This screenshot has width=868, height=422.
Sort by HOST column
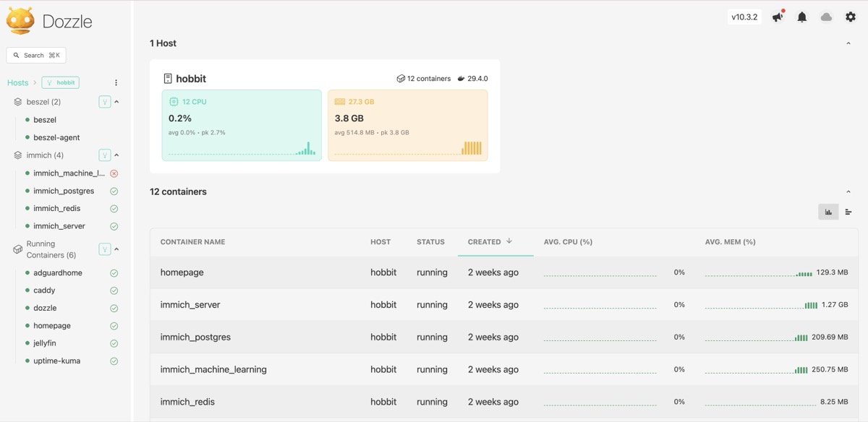coord(380,242)
